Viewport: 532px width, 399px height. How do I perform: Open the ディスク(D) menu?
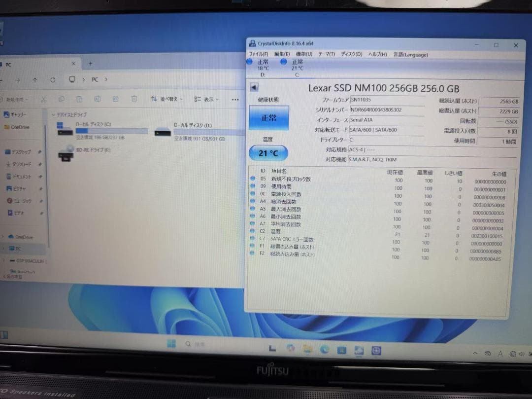pyautogui.click(x=351, y=54)
